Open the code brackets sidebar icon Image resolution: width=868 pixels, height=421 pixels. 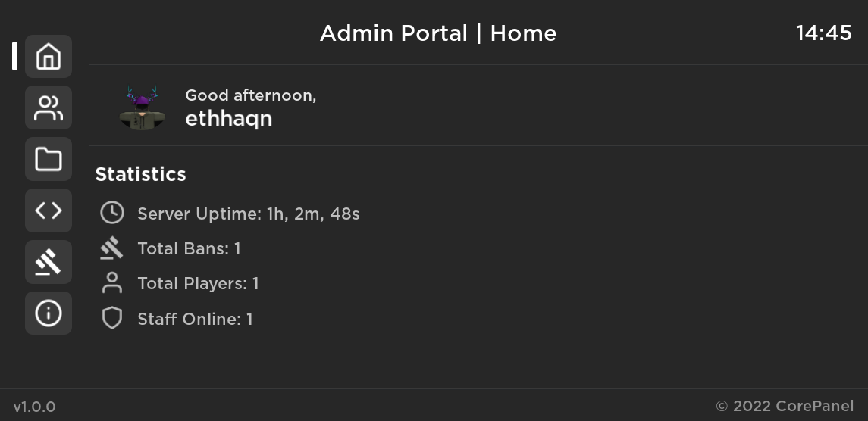point(49,210)
